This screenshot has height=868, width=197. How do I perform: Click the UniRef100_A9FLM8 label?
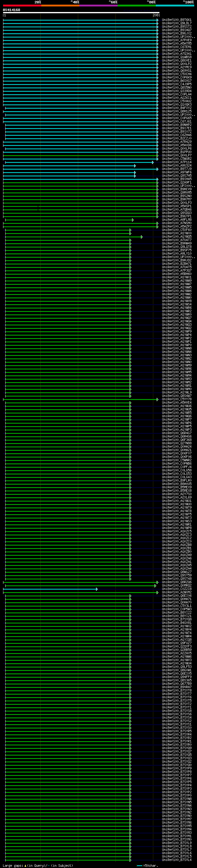click(x=177, y=220)
